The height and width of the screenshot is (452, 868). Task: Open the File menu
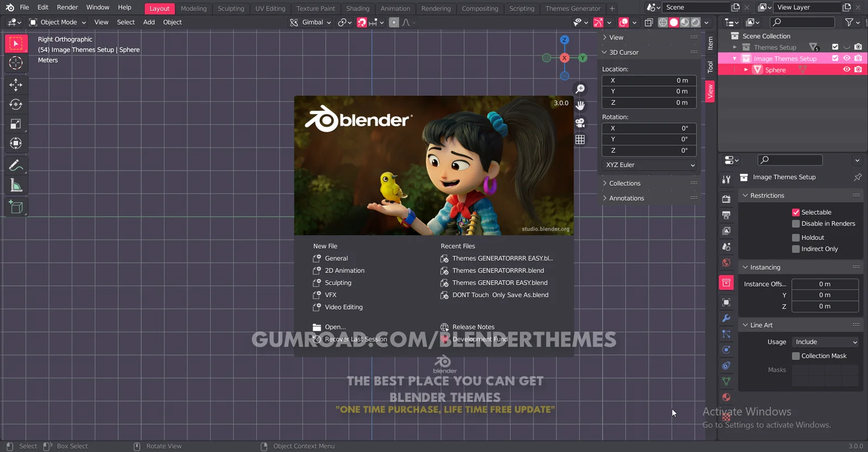click(24, 8)
